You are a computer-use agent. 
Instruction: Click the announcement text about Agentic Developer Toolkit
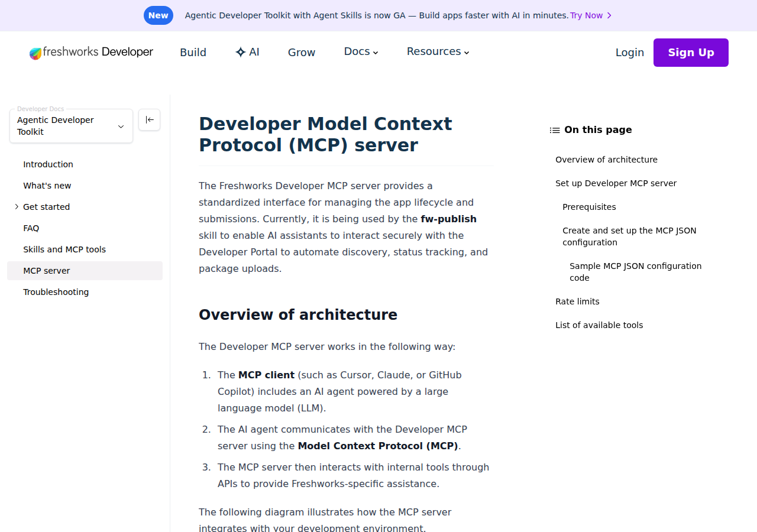[x=377, y=15]
